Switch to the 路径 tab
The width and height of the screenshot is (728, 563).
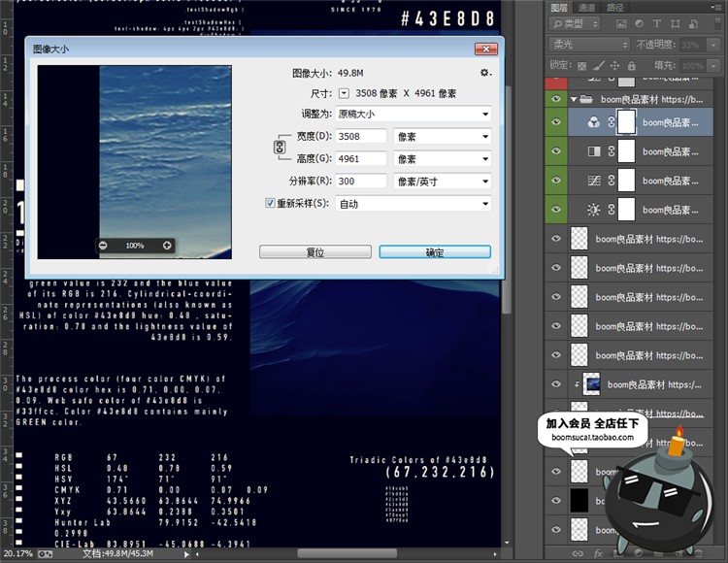615,8
